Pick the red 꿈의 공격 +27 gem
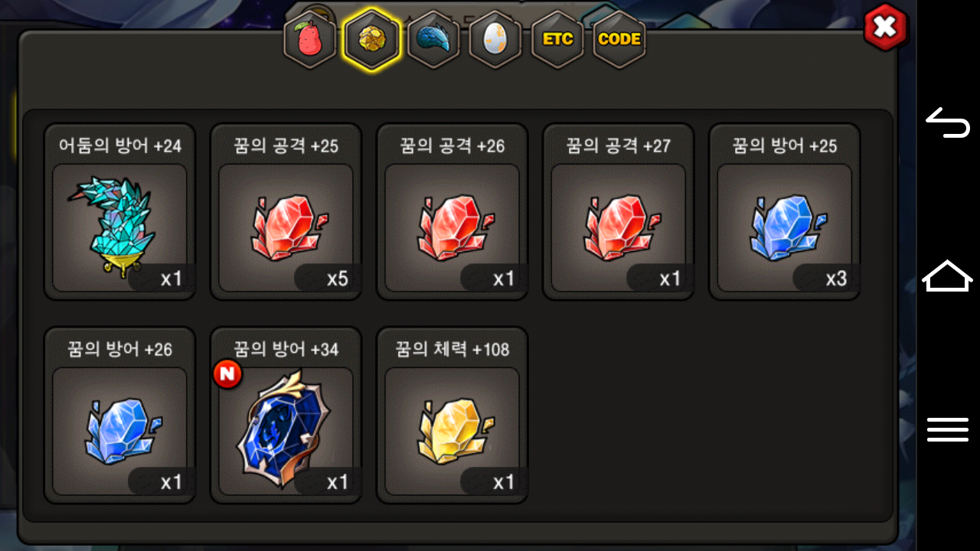This screenshot has height=551, width=980. click(x=618, y=212)
